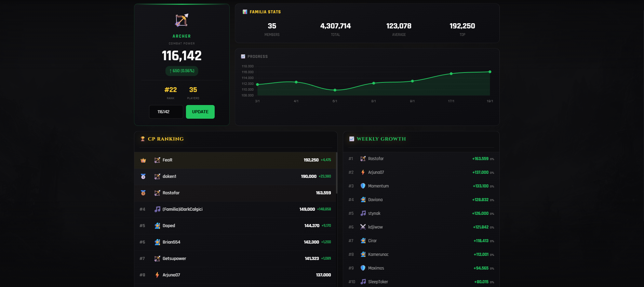Click the trophy icon in CP Ranking header
644x287 pixels.
[x=143, y=139]
